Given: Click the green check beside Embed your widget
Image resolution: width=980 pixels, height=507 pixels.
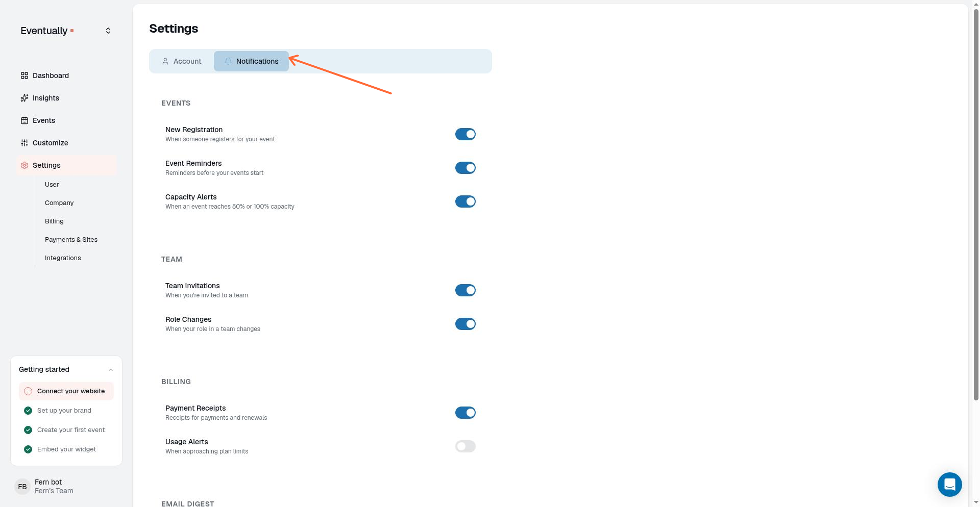Looking at the screenshot, I should coord(28,449).
